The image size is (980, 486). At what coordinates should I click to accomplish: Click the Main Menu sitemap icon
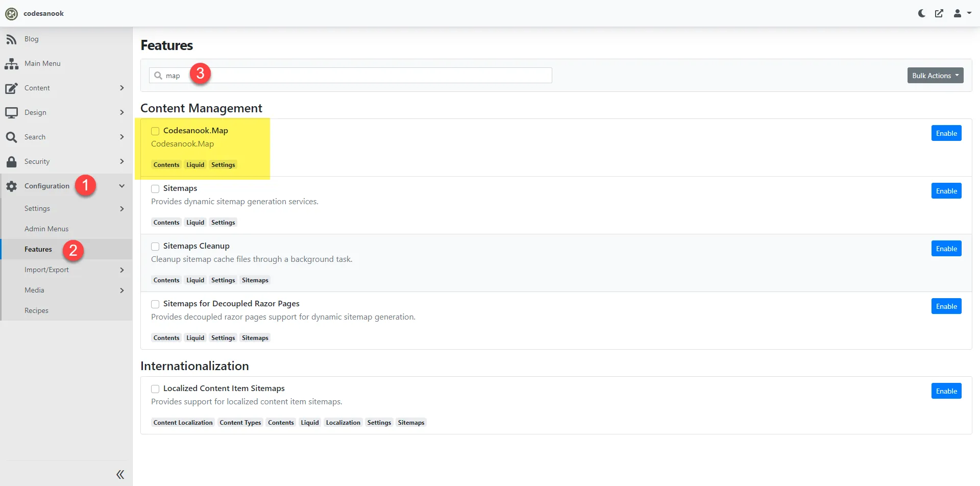pos(11,64)
